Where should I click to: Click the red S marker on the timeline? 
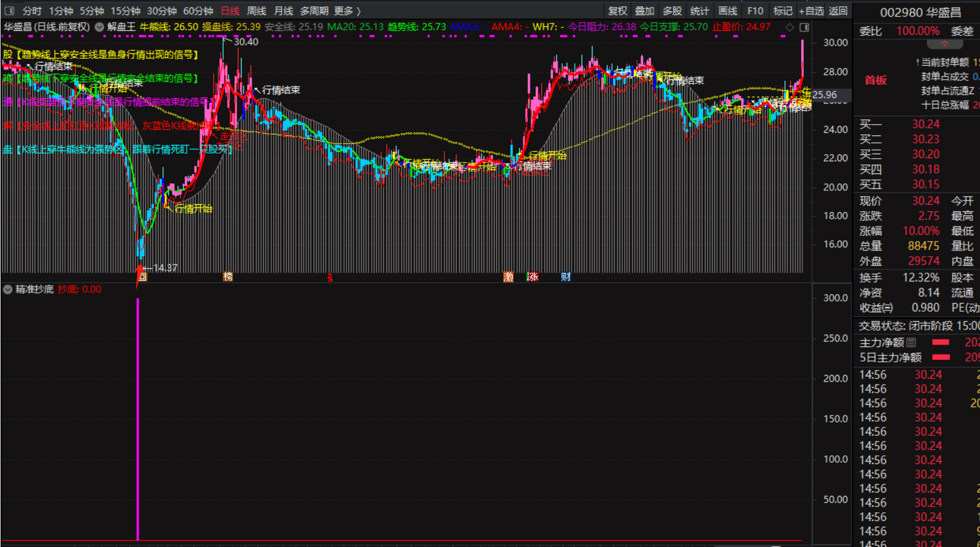point(329,278)
